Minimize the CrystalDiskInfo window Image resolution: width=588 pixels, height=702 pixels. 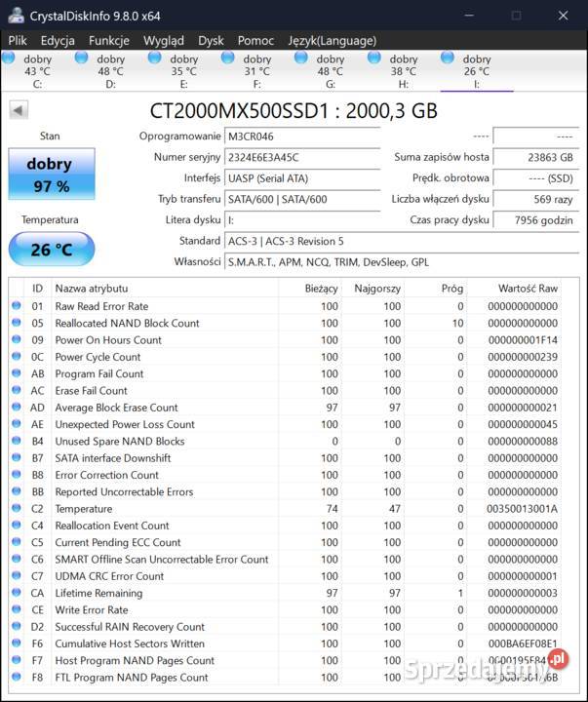(469, 16)
